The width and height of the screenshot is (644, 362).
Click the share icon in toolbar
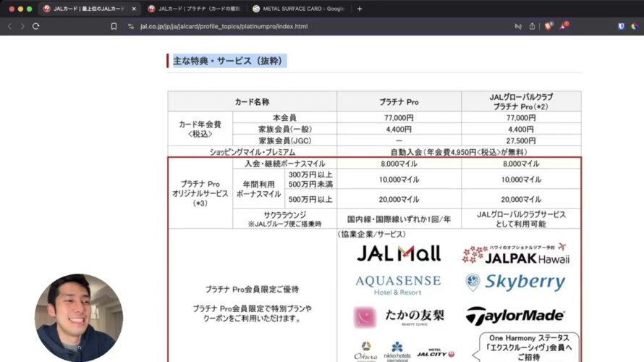click(x=533, y=26)
